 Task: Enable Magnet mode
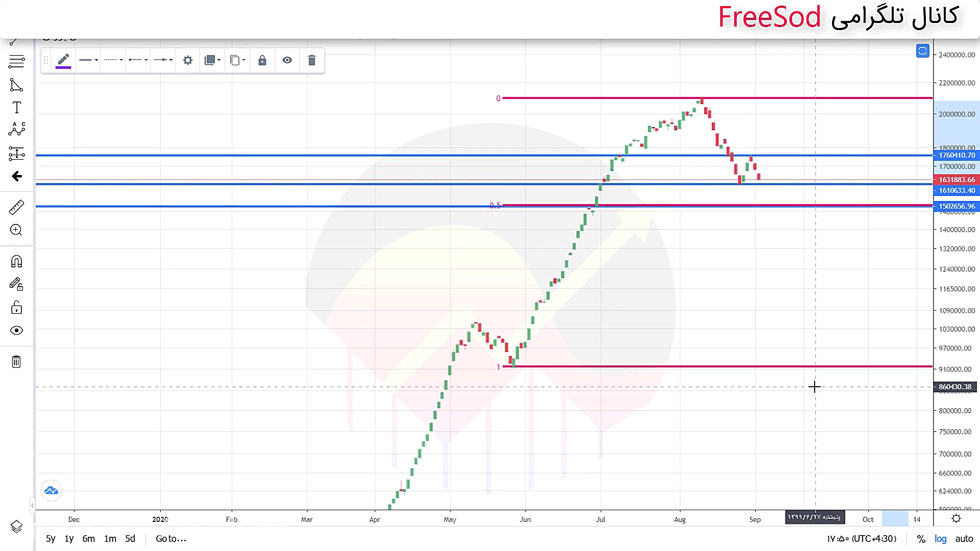pos(16,262)
